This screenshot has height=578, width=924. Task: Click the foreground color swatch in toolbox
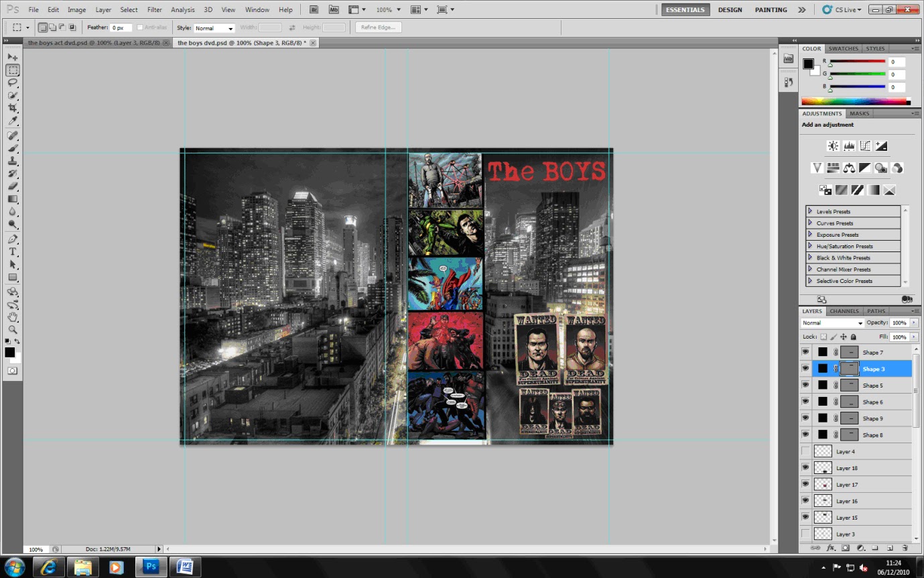[x=9, y=352]
